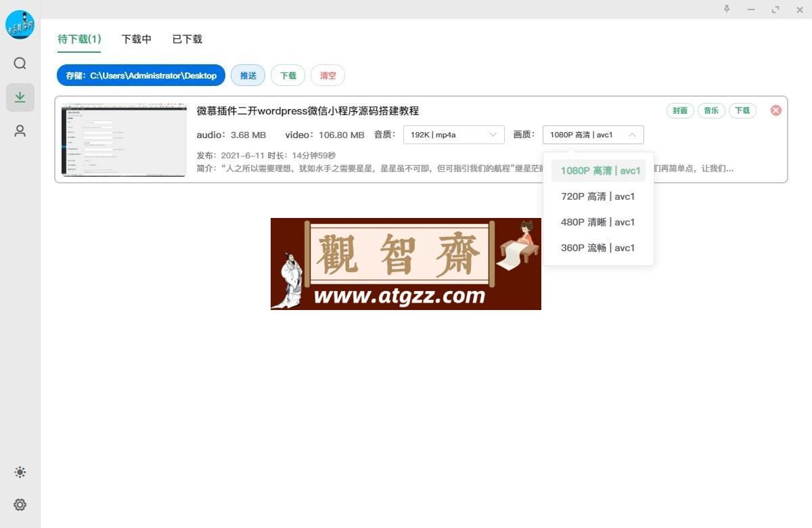Viewport: 812px width, 528px height.
Task: Remove the video item with red X
Action: (776, 110)
